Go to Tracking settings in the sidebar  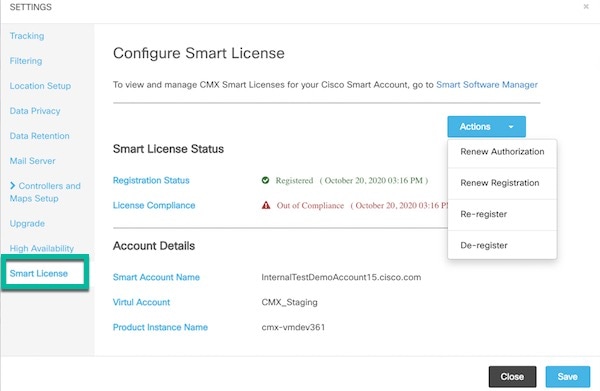coord(27,36)
